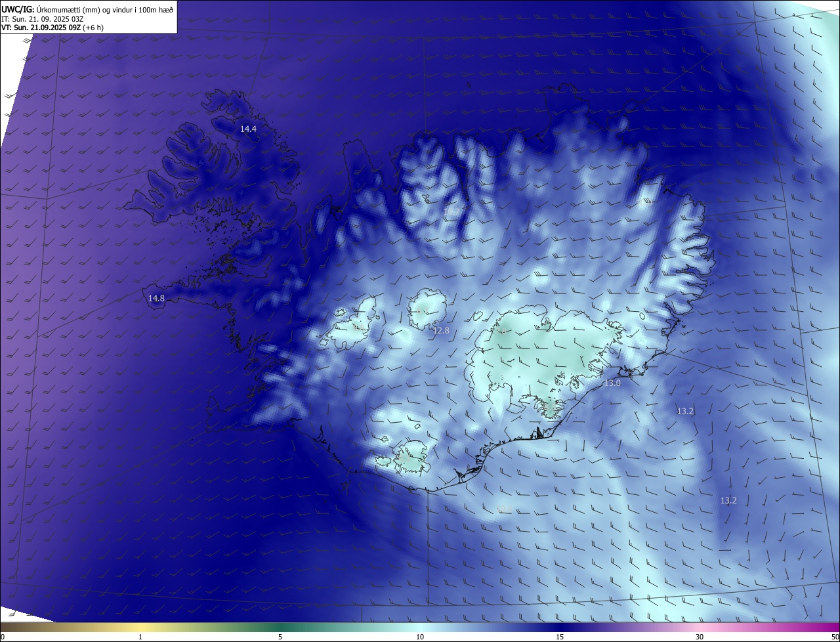Click the colour scale tick labelled 0
The image size is (840, 642).
(x=3, y=637)
